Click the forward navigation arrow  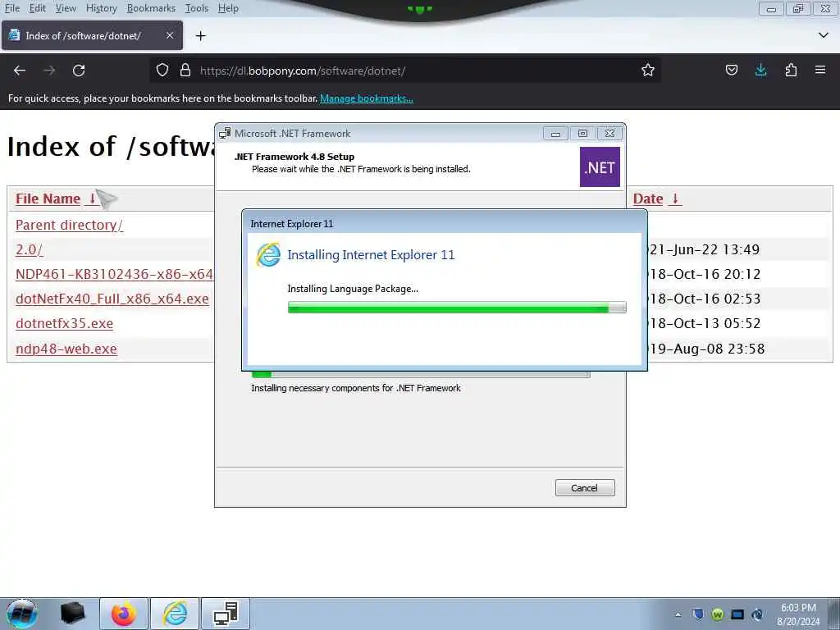[x=49, y=71]
